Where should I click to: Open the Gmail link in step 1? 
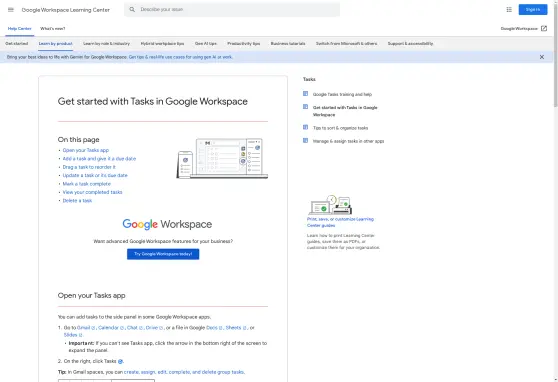84,328
